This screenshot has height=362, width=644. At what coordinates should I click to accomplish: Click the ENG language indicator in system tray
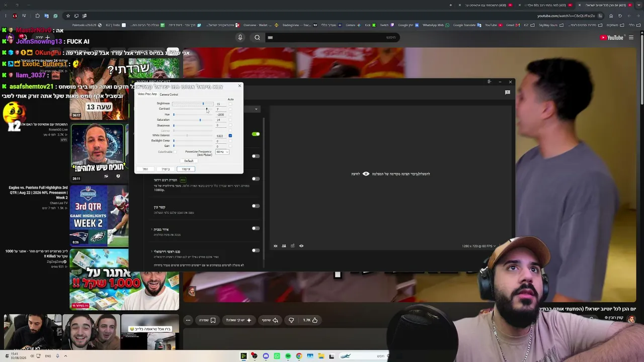tap(48, 356)
